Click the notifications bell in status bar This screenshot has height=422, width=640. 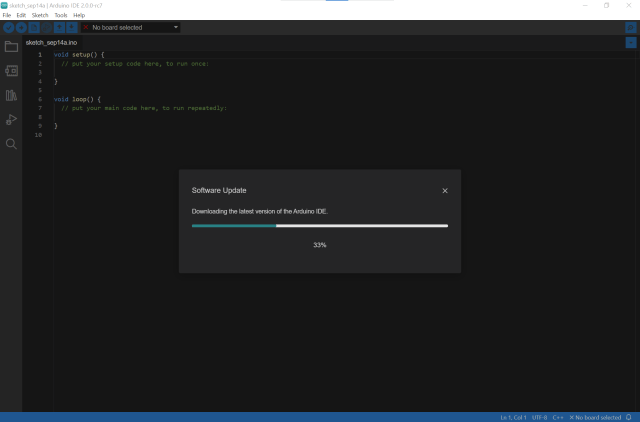click(x=629, y=417)
